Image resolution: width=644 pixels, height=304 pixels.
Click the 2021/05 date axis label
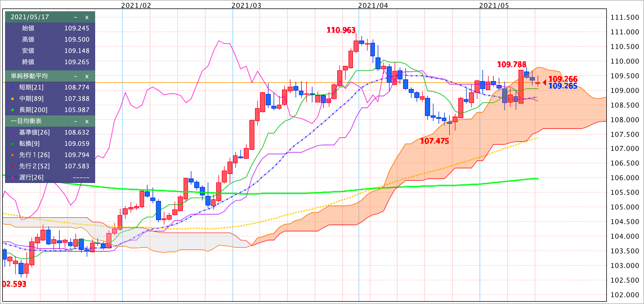[x=494, y=5]
